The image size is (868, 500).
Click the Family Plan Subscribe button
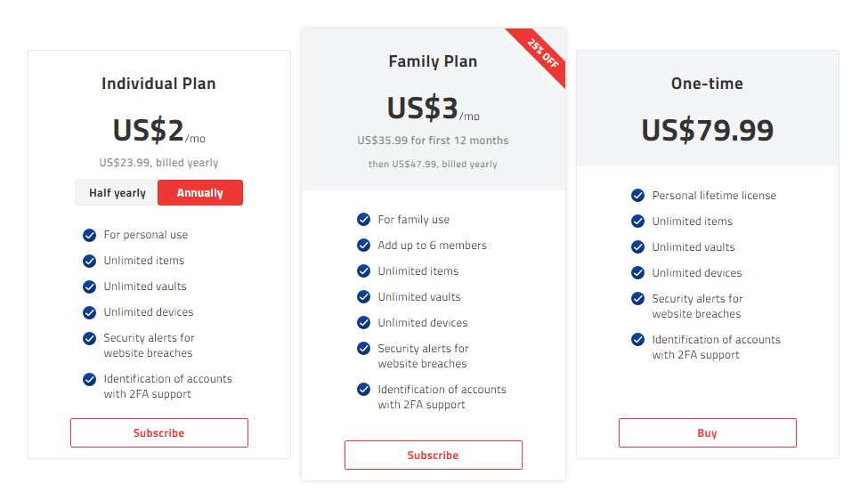click(433, 455)
